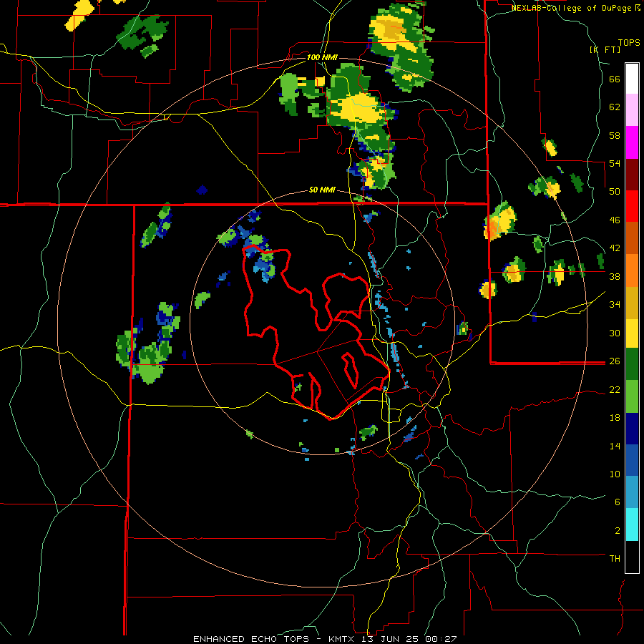Click the "46" scale value
This screenshot has height=644, width=644.
point(615,220)
